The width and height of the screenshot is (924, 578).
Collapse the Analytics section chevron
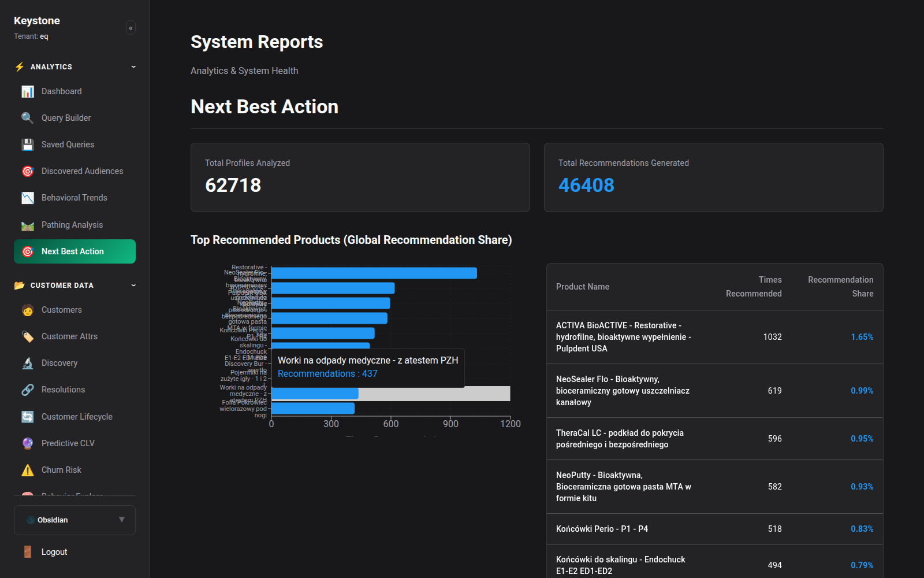(x=133, y=67)
